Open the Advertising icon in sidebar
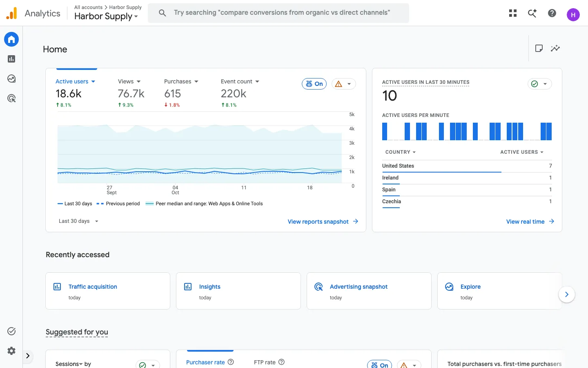588x368 pixels. pos(11,98)
